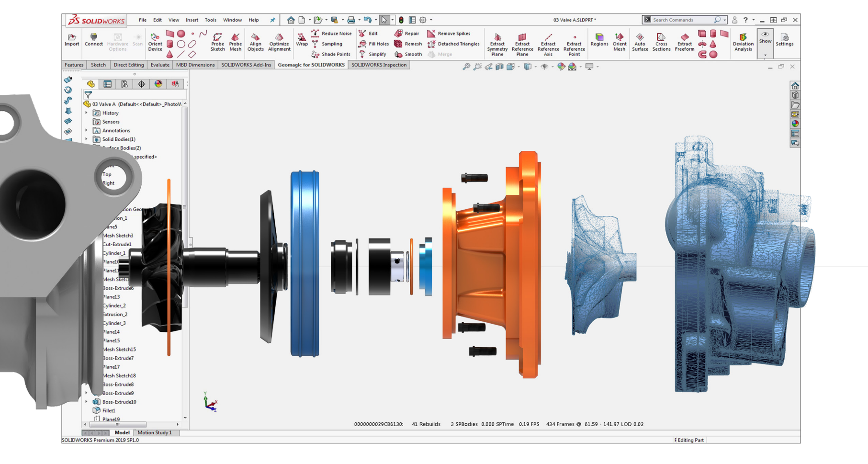This screenshot has height=464, width=868.
Task: Click the Cross Sections tool
Action: pyautogui.click(x=661, y=42)
